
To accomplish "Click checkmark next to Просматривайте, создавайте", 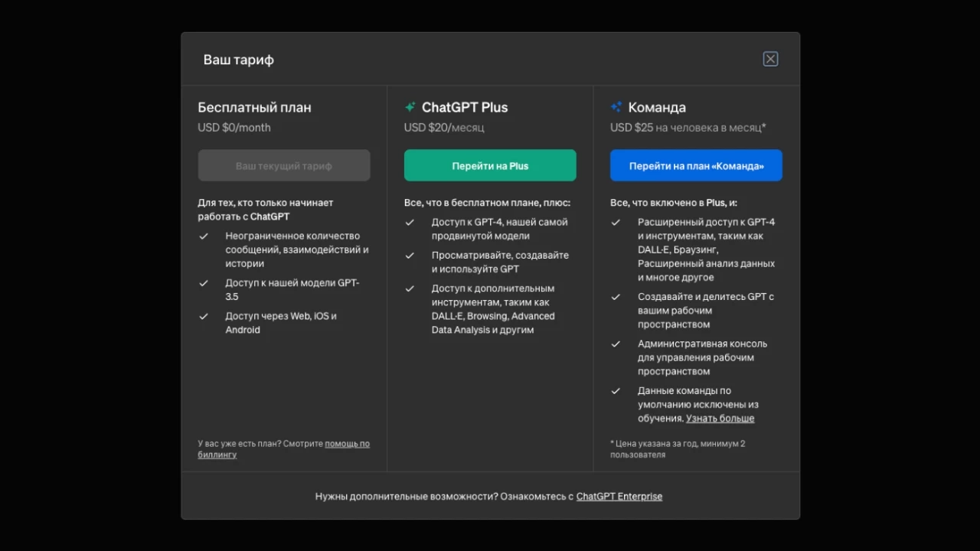I will pyautogui.click(x=410, y=256).
